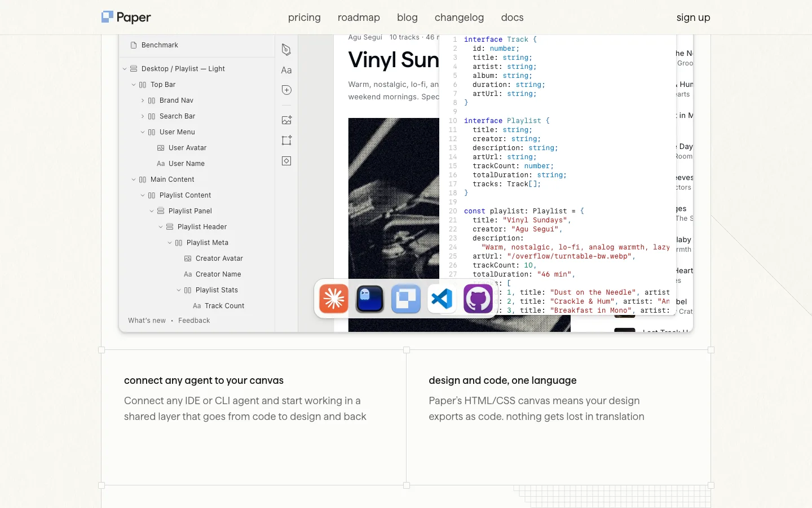Open the purple GitHub app in dock

click(478, 299)
